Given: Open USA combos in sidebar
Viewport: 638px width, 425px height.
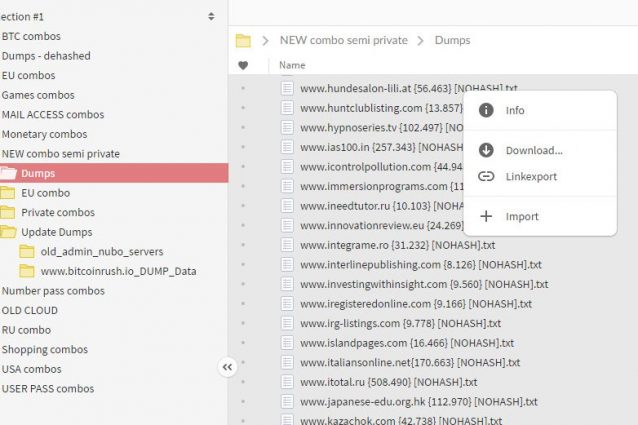Looking at the screenshot, I should [32, 369].
